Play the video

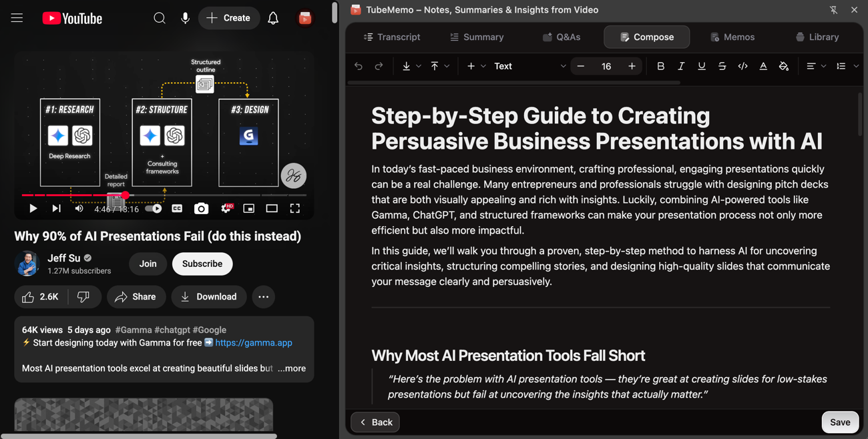point(33,208)
